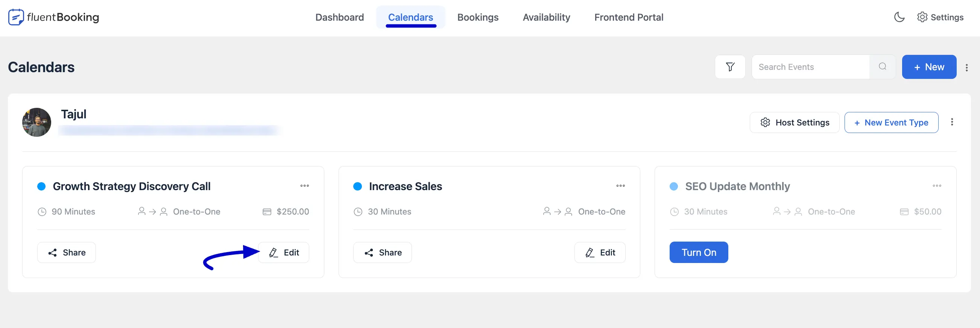Click the $50.00 price text
The height and width of the screenshot is (328, 980).
[927, 212]
